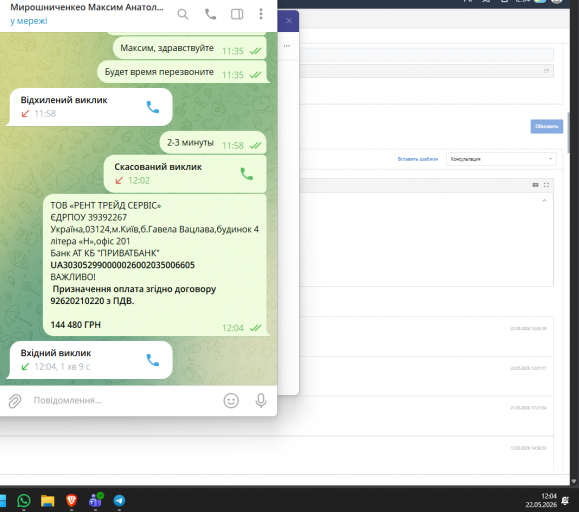579x512 pixels.
Task: Click the 'у мережі' status text
Action: pos(29,21)
